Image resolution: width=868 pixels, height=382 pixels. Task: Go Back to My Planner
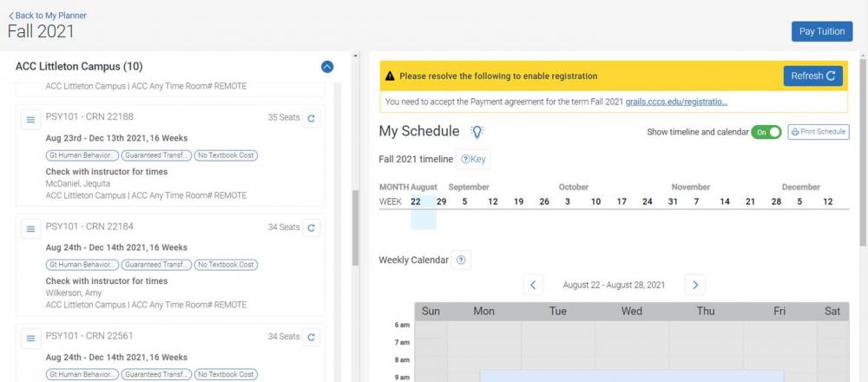click(x=48, y=16)
